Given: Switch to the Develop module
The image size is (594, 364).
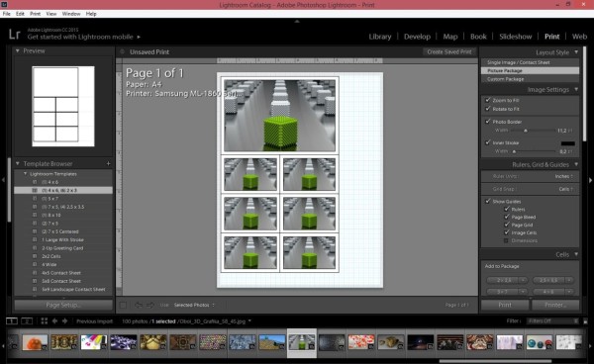Looking at the screenshot, I should click(x=417, y=37).
